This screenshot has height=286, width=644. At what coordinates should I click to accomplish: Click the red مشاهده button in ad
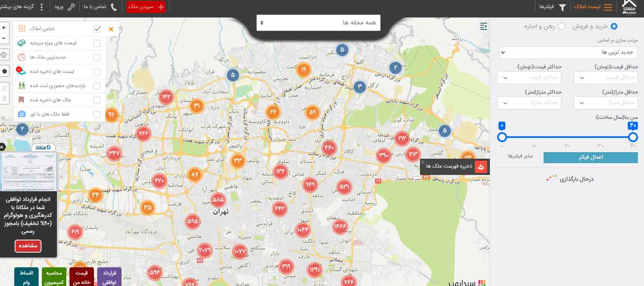pos(28,246)
